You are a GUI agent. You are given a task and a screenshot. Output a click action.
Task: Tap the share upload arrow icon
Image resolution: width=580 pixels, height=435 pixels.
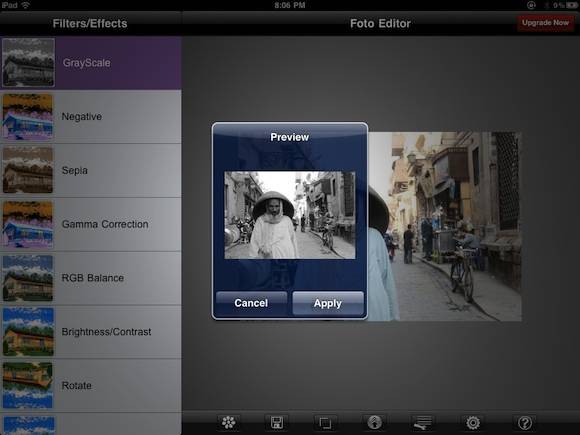(374, 422)
